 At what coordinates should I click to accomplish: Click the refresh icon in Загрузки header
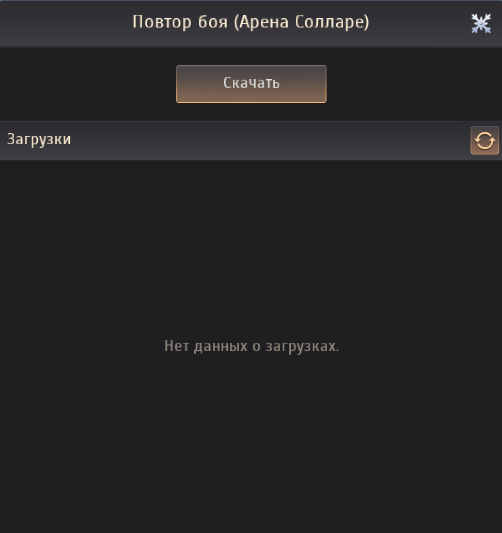point(484,140)
